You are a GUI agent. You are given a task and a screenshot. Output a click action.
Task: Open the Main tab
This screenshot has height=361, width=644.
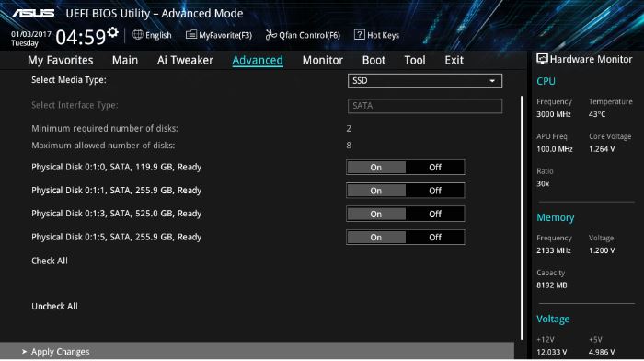[x=125, y=60]
